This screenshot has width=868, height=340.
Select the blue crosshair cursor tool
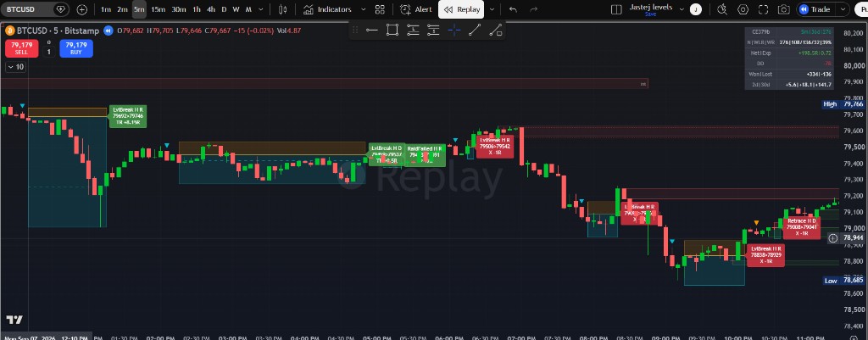(454, 30)
